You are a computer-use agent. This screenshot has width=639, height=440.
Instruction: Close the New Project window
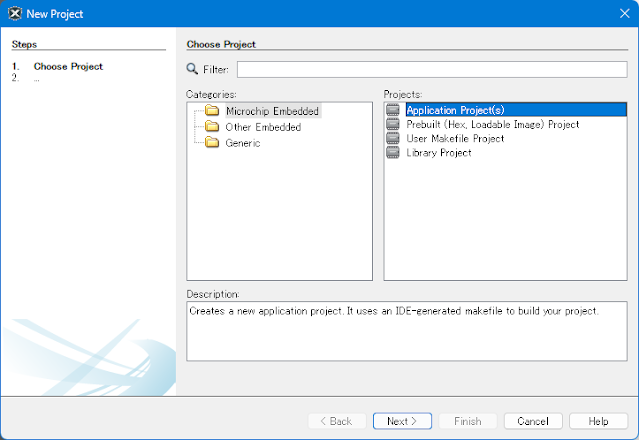point(624,13)
